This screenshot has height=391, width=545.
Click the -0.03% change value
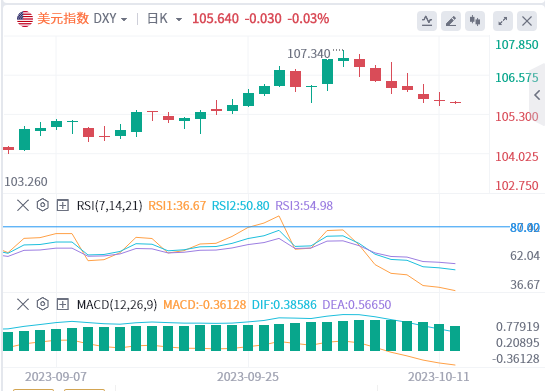(308, 19)
